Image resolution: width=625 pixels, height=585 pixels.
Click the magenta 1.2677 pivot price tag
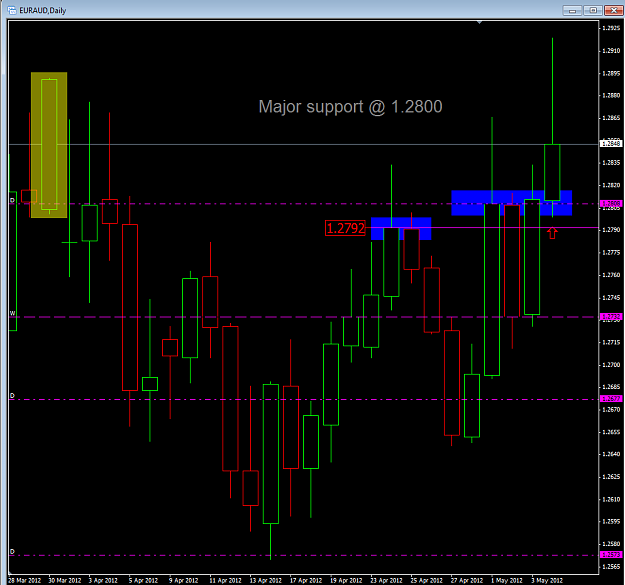(x=611, y=399)
